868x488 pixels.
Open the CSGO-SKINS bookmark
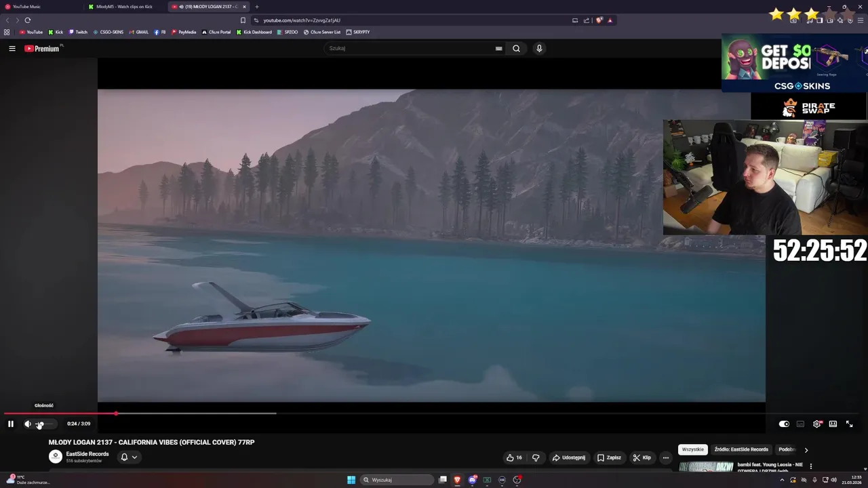[108, 32]
